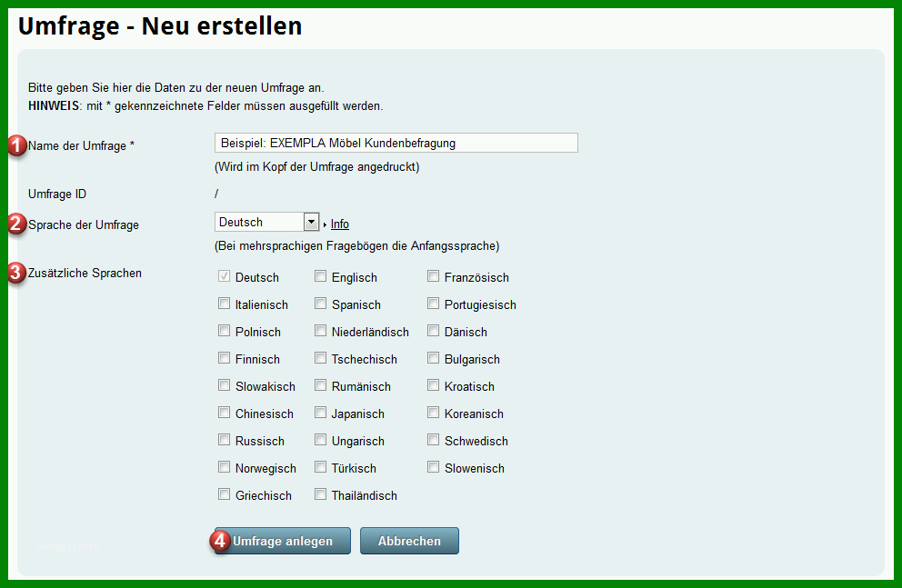
Task: Tick the Kroatisch checkbox
Action: (x=433, y=385)
